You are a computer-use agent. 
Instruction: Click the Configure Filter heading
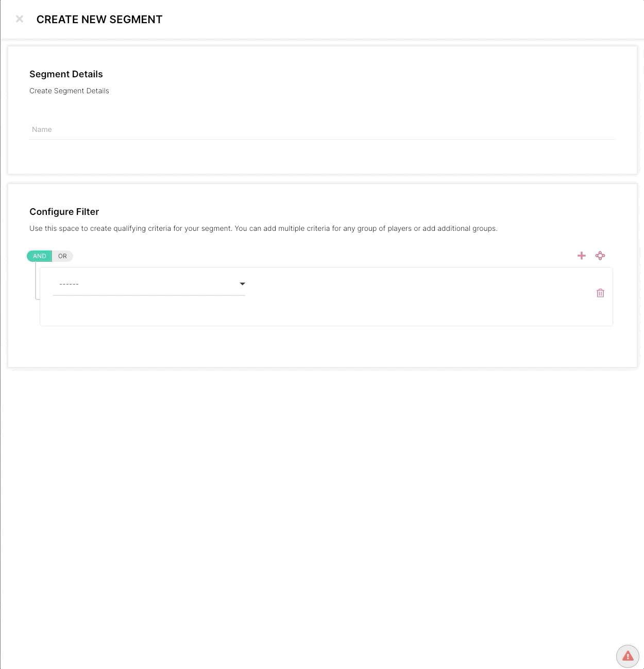64,212
